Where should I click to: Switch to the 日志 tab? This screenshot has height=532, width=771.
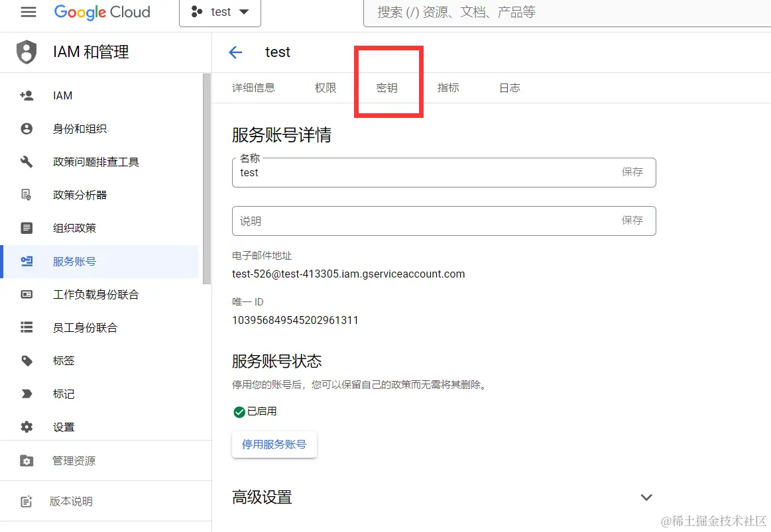coord(510,88)
